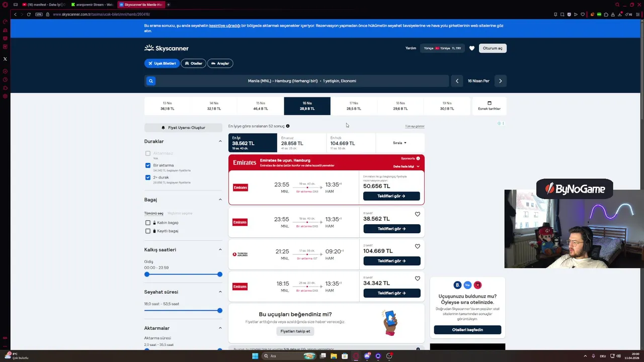Save the Turkish Airlines 104.669 TL flight heart
This screenshot has height=362, width=644.
[417, 246]
